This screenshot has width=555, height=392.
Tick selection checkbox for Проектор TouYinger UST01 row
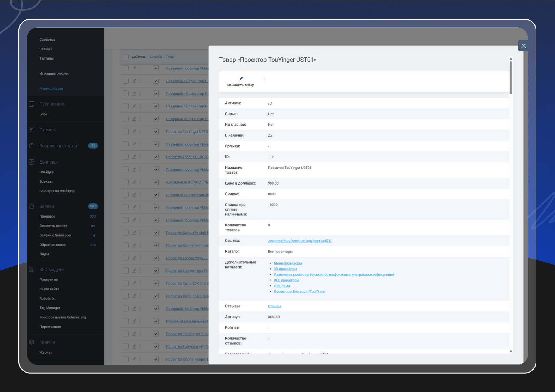point(125,131)
